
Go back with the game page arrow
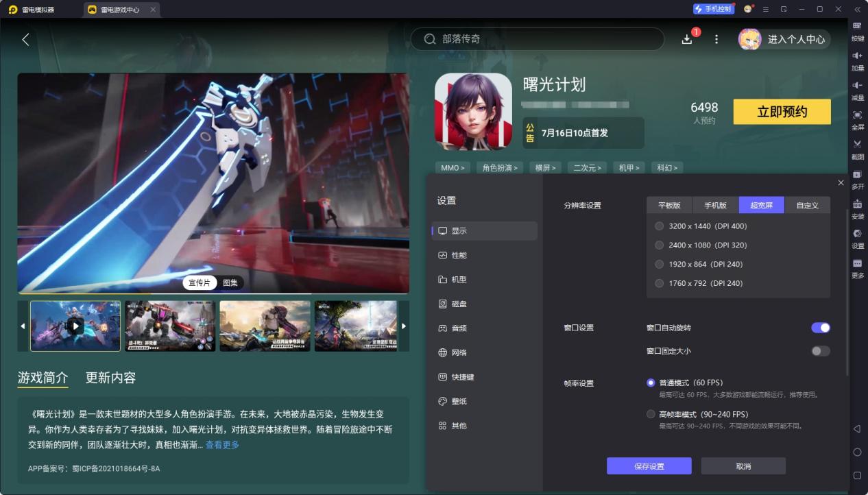[x=25, y=39]
